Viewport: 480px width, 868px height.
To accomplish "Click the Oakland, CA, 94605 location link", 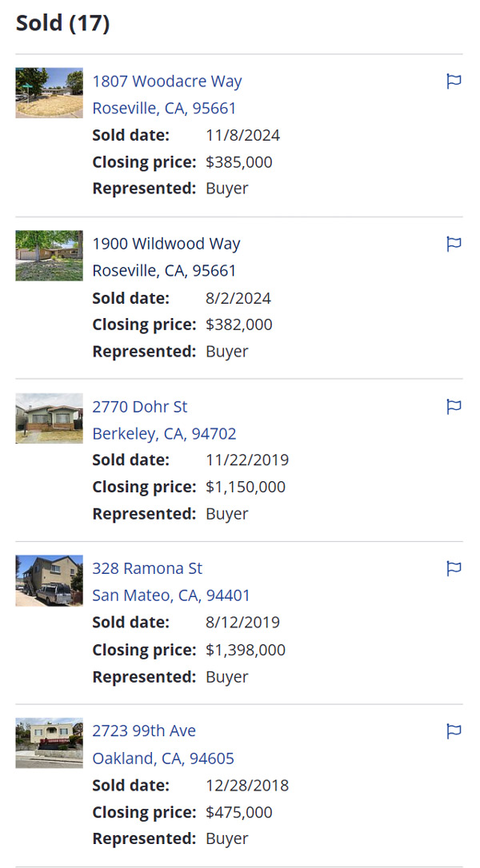I will coord(163,758).
